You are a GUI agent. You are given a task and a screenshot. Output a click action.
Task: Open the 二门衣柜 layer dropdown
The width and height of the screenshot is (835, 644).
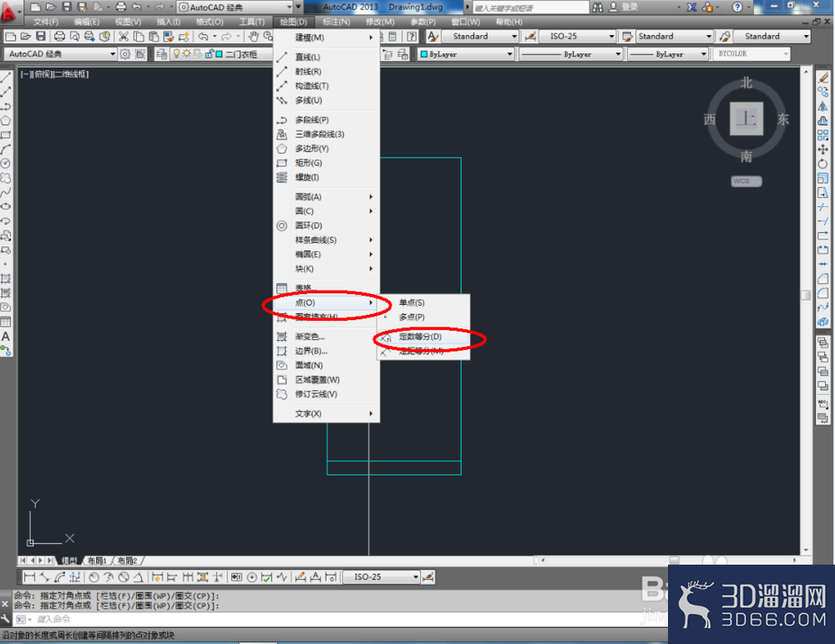pyautogui.click(x=221, y=53)
